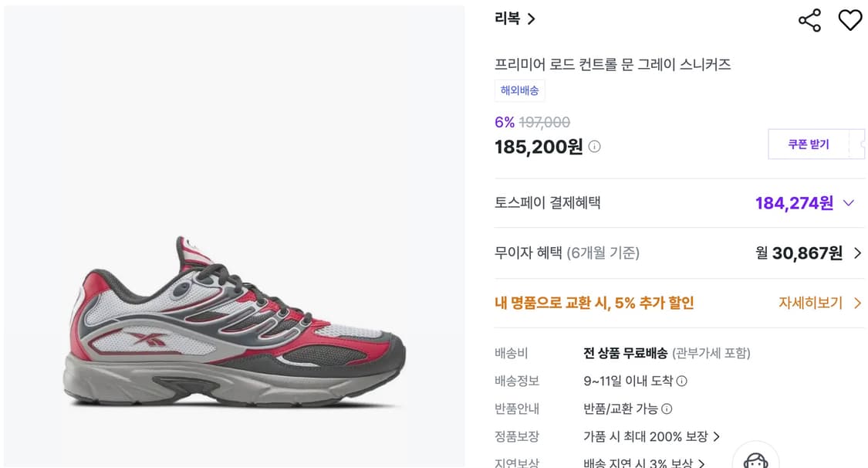Screen dimensions: 868x468
Task: Select the 해외배송 badge
Action: point(521,90)
